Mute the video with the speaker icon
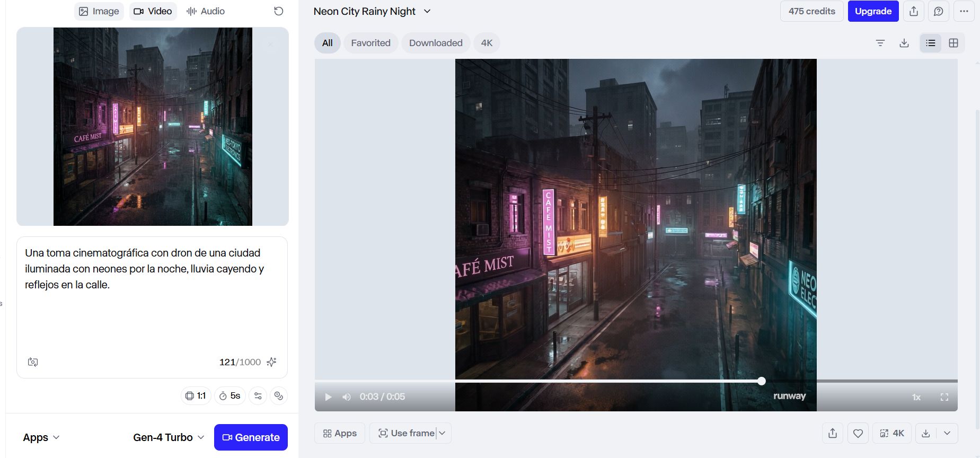This screenshot has height=458, width=980. [347, 397]
